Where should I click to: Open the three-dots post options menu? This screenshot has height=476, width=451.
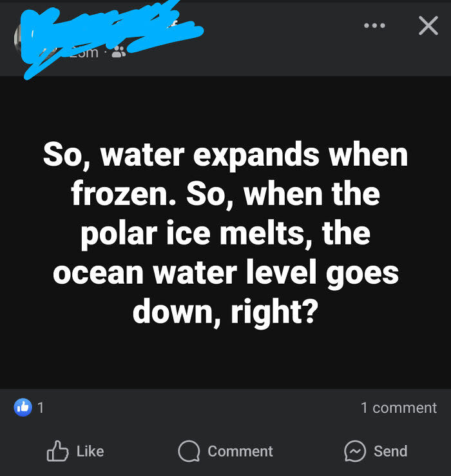[374, 26]
